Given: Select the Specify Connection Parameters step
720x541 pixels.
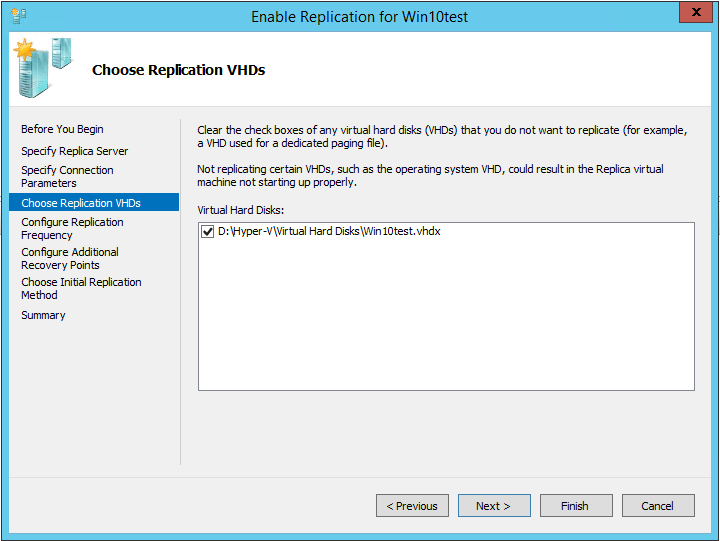Looking at the screenshot, I should pyautogui.click(x=67, y=177).
